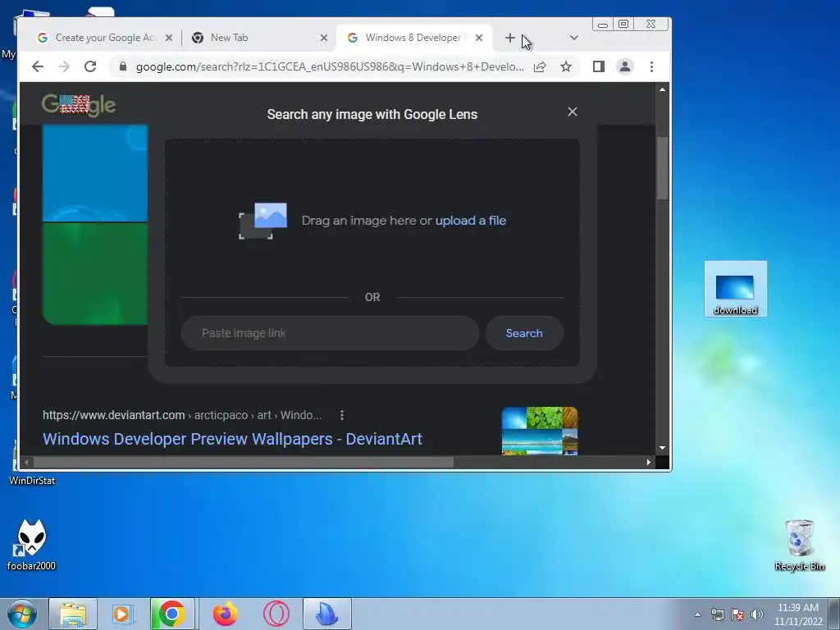Image resolution: width=840 pixels, height=630 pixels.
Task: Open the options menu beside the DeviantArt URL
Action: click(x=342, y=415)
